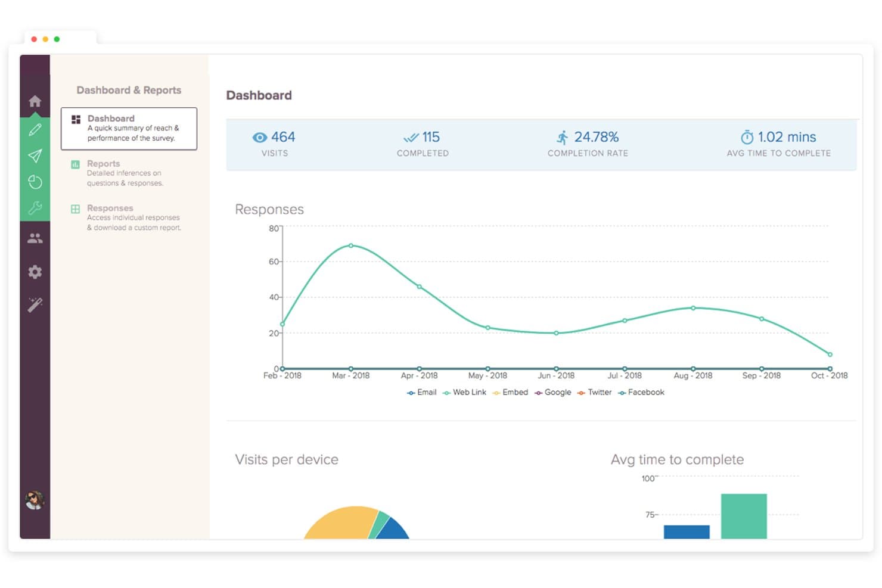Select the wrench configure icon

click(x=35, y=208)
